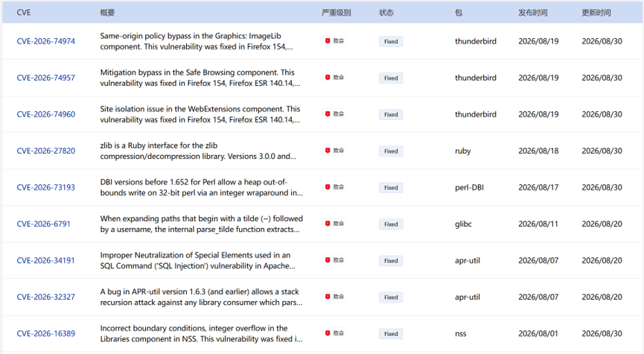644x354 pixels.
Task: Click the severity shield icon for CVE-2026-74974
Action: pyautogui.click(x=328, y=41)
